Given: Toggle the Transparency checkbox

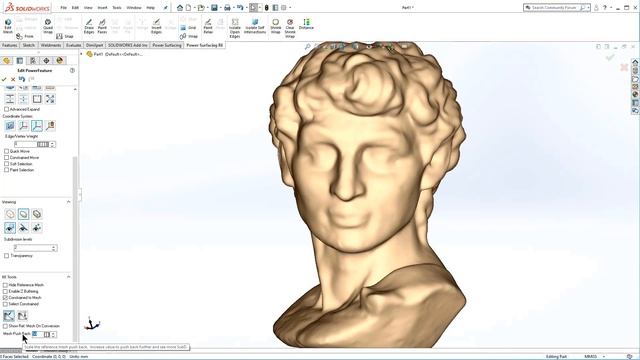Looking at the screenshot, I should point(7,256).
